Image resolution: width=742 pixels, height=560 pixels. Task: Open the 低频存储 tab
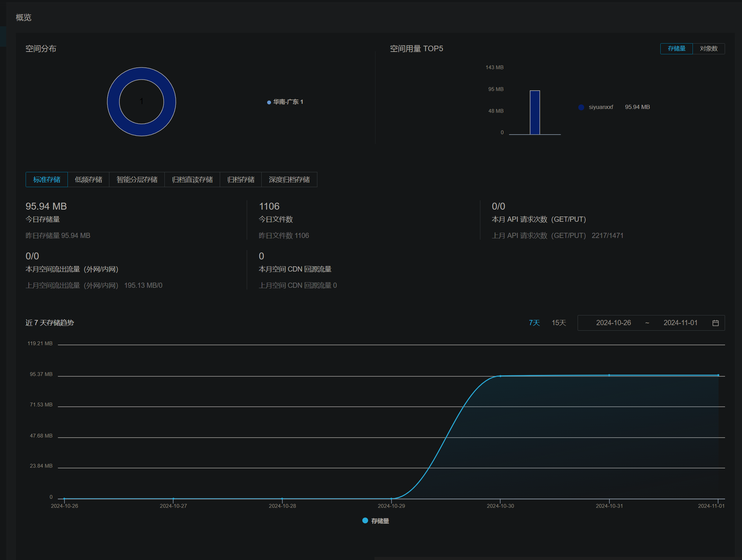pyautogui.click(x=89, y=180)
